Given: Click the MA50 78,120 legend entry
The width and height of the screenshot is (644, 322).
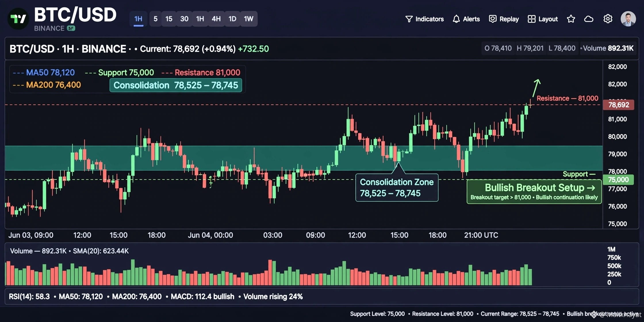Looking at the screenshot, I should point(44,72).
